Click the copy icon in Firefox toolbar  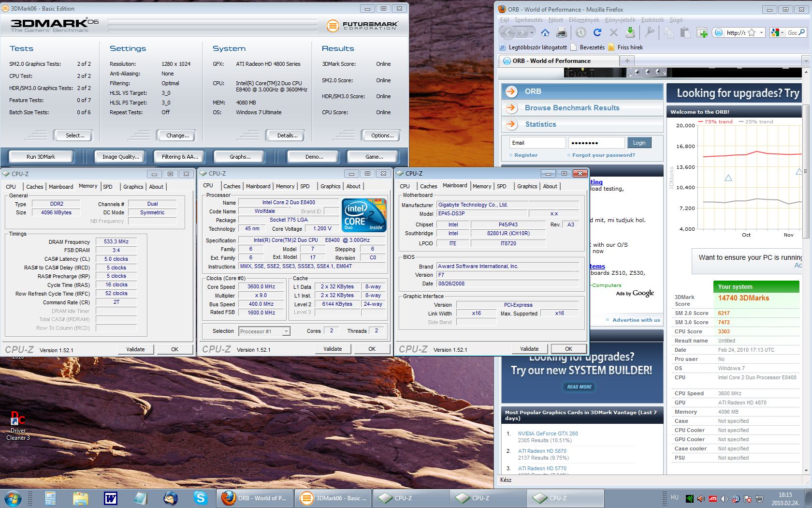click(669, 32)
